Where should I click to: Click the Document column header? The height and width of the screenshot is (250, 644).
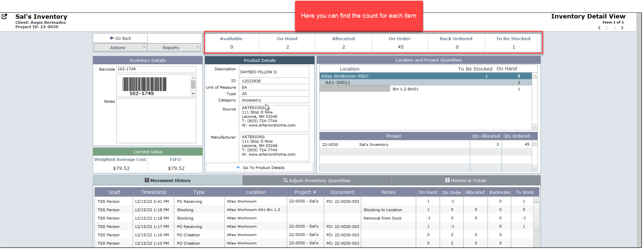click(342, 192)
